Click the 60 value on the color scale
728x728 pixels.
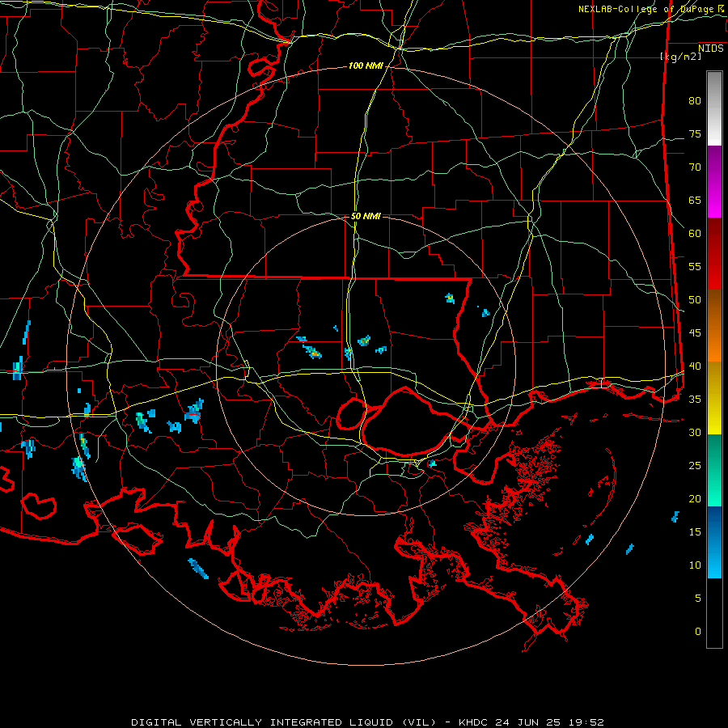(695, 234)
